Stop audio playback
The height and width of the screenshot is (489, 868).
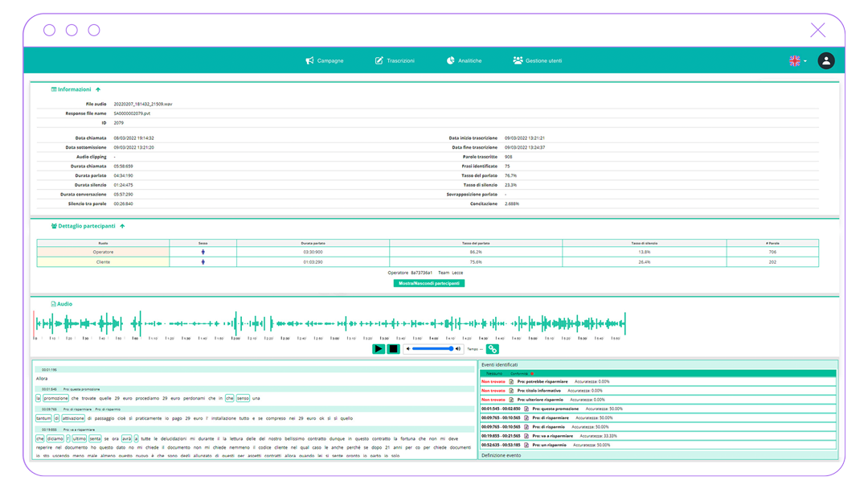click(x=393, y=349)
